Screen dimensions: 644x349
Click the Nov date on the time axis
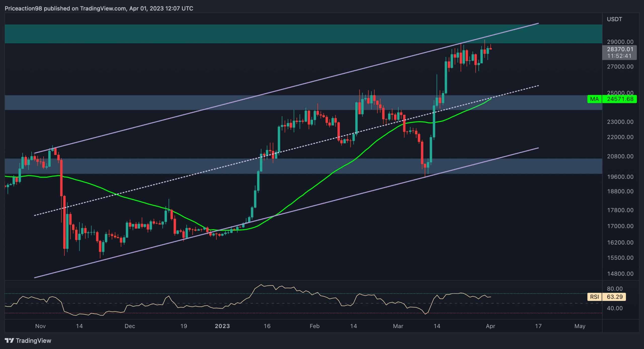[x=40, y=326]
